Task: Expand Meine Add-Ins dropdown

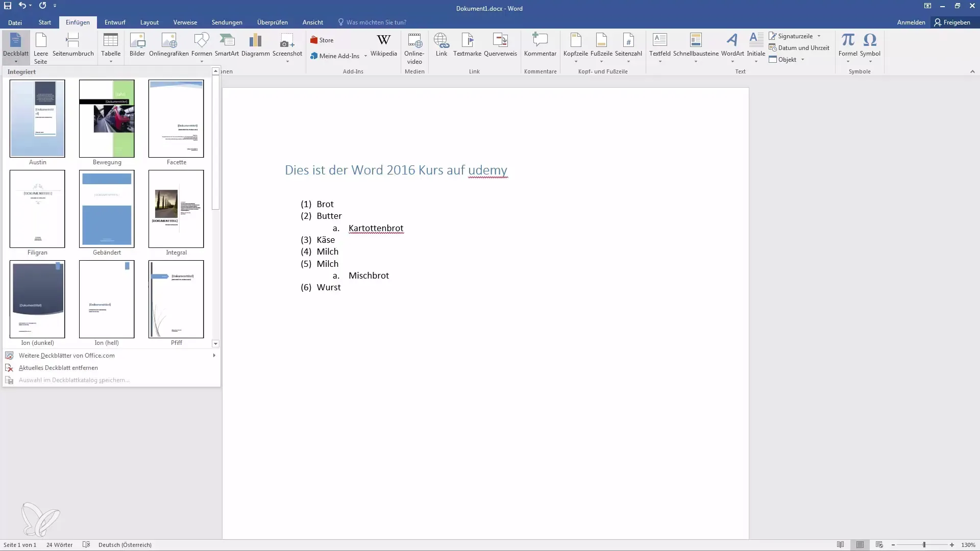Action: click(365, 56)
